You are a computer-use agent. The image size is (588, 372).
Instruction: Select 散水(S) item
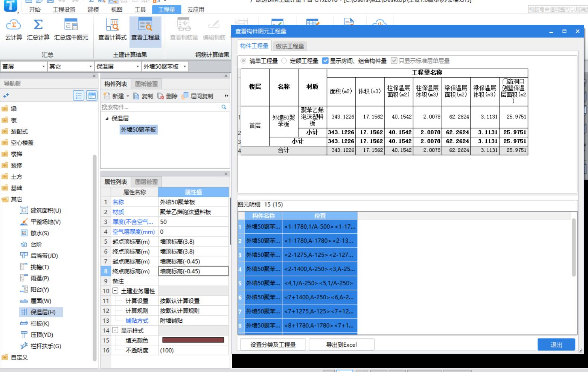(x=35, y=233)
